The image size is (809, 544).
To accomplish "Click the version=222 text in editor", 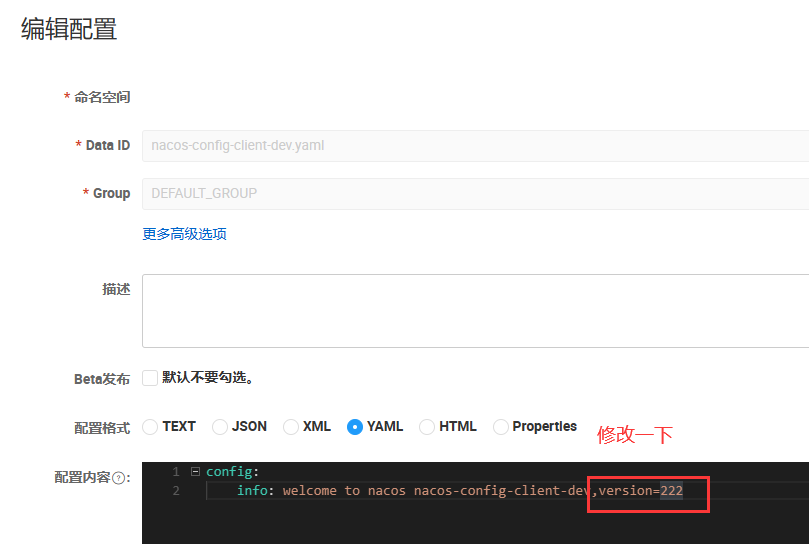I will 640,490.
